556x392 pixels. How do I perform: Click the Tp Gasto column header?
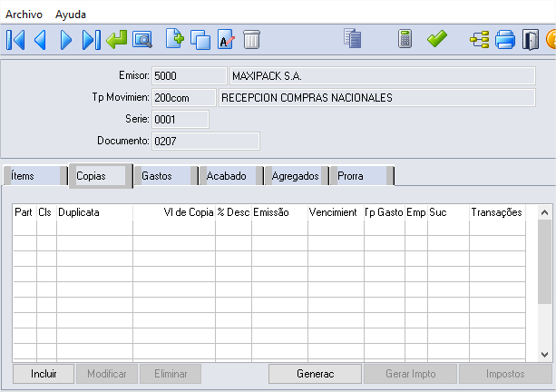pos(385,212)
